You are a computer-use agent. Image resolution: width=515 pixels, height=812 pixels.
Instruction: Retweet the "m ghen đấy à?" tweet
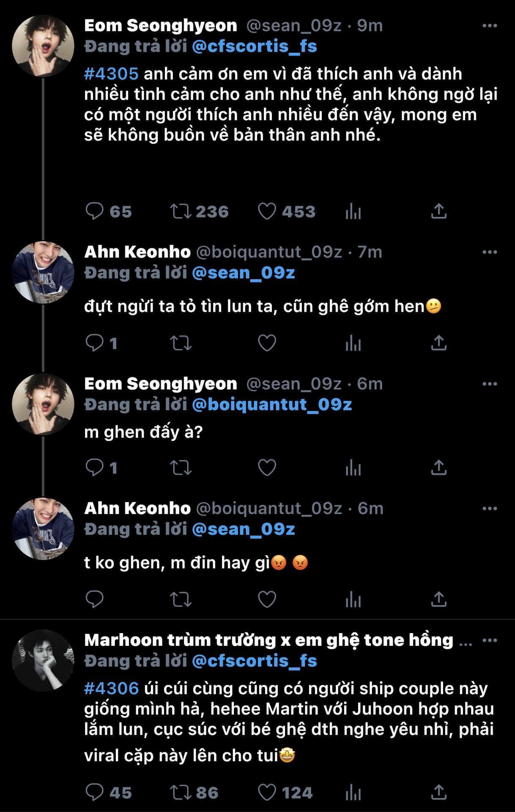[x=181, y=468]
